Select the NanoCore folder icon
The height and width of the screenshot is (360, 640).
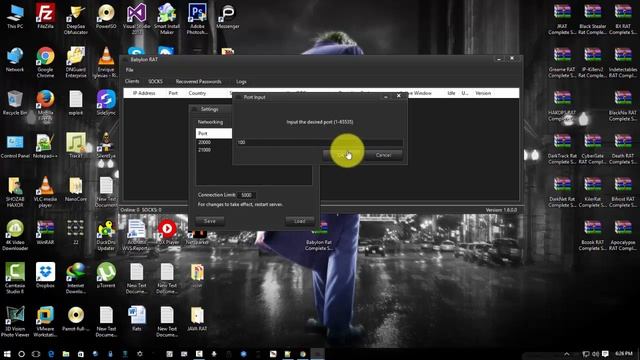click(x=76, y=189)
